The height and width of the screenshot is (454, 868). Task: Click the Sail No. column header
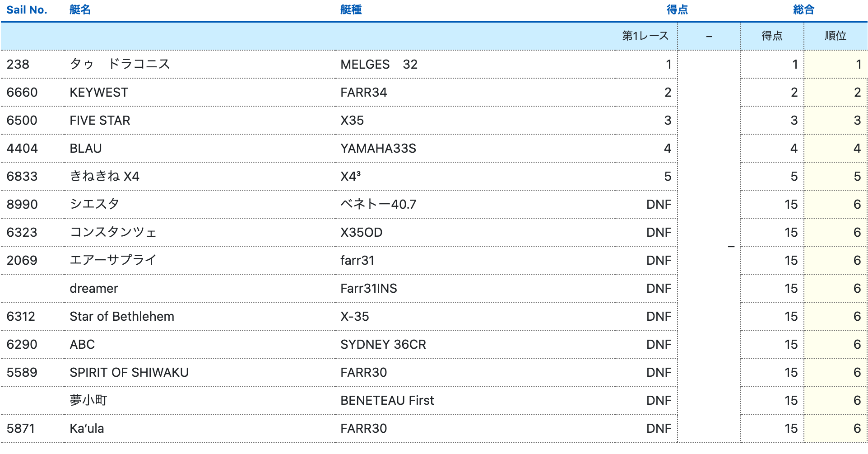(27, 10)
